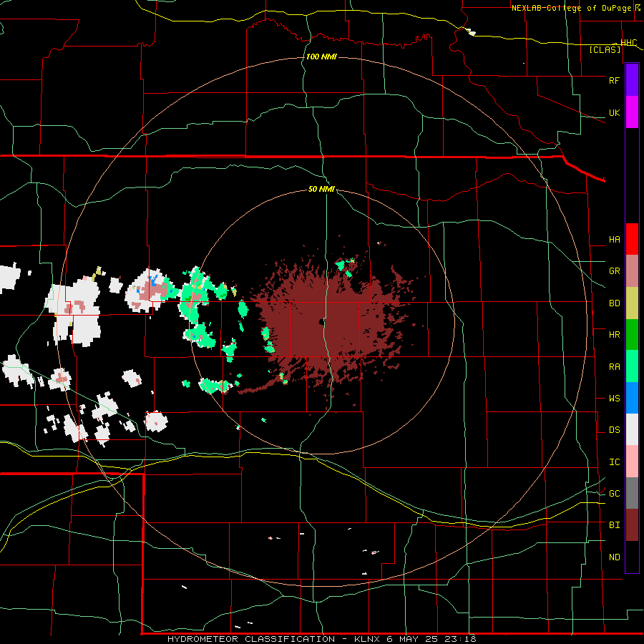Select the dusty-pink GR legend swatch
This screenshot has width=644, height=644.
pyautogui.click(x=632, y=271)
